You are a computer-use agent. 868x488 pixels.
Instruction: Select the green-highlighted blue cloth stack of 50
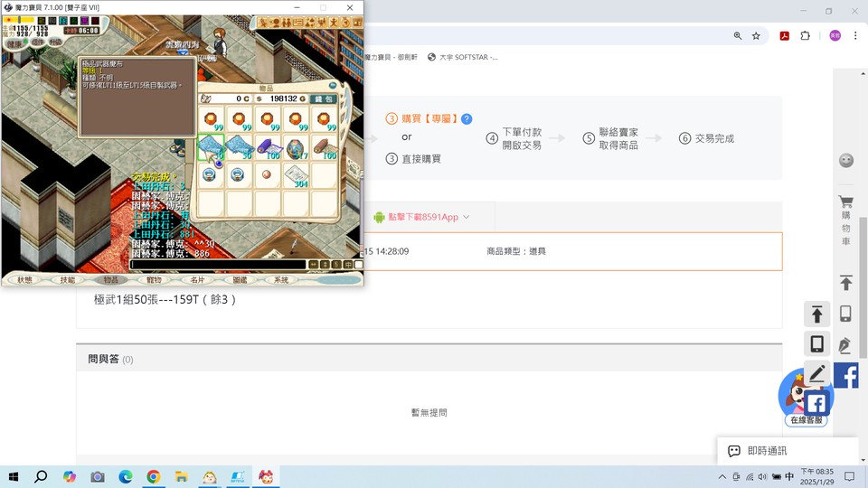(211, 146)
